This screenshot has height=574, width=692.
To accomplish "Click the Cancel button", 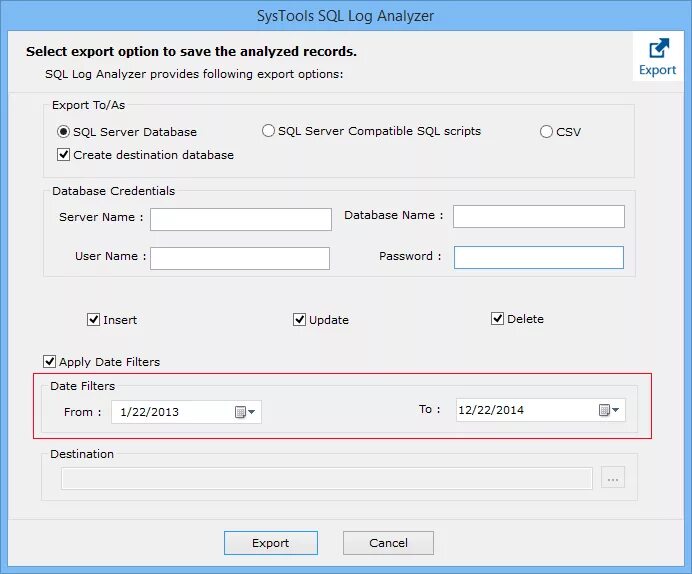I will [x=388, y=543].
